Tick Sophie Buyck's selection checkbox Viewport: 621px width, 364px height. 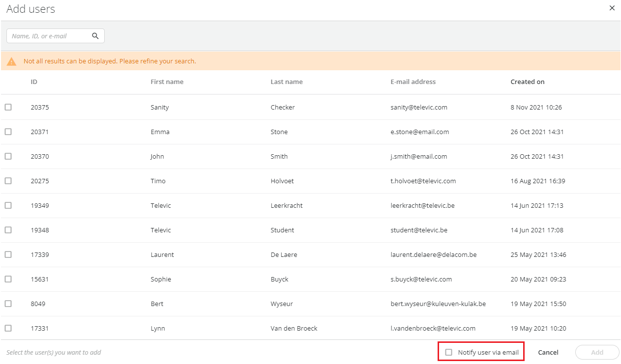coord(8,279)
